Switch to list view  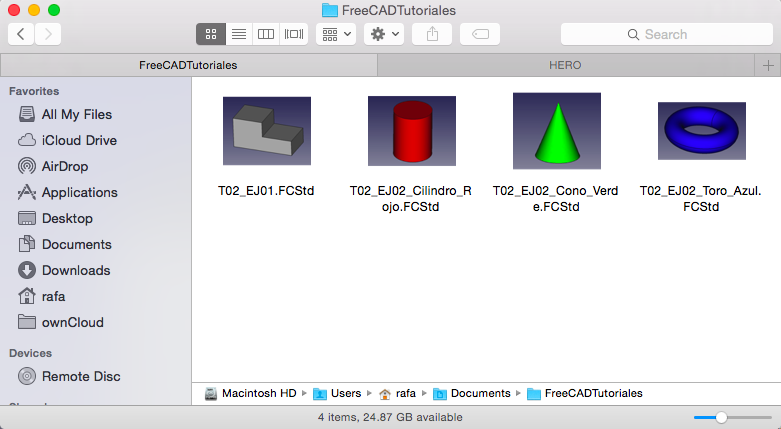coord(239,34)
